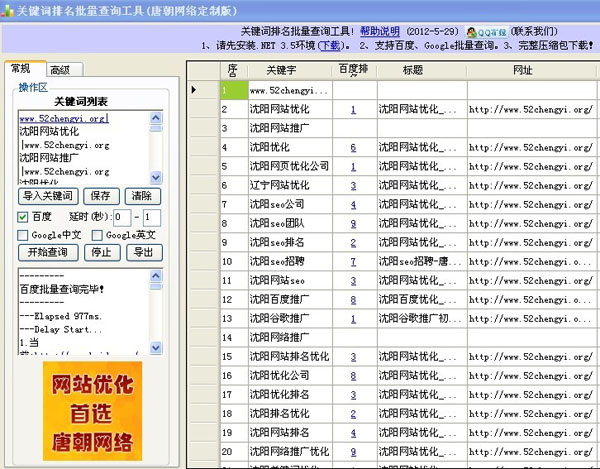The image size is (600, 469).
Task: Click the Elapsed 977ms log line
Action: (x=61, y=316)
